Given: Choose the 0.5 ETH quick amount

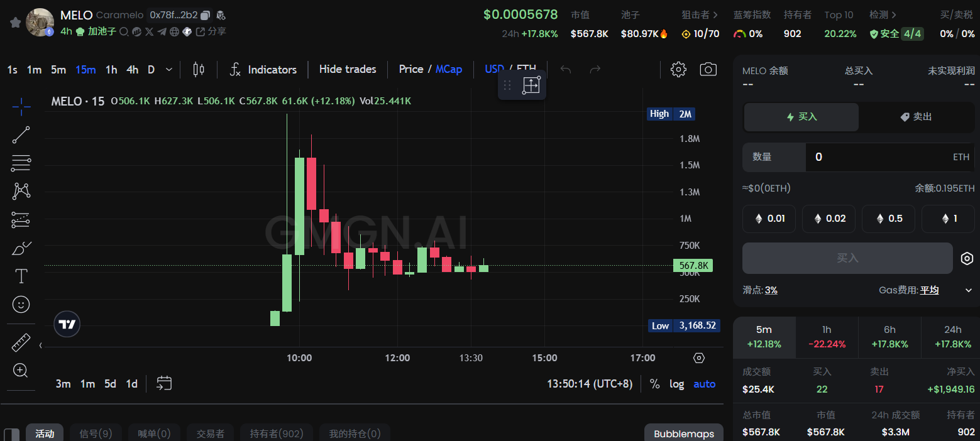Looking at the screenshot, I should click(888, 219).
